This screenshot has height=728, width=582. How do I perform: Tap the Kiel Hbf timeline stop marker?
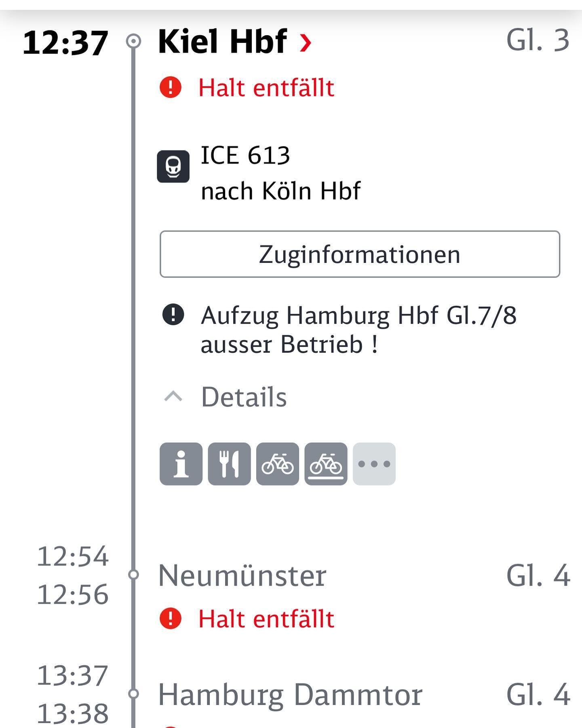[133, 41]
